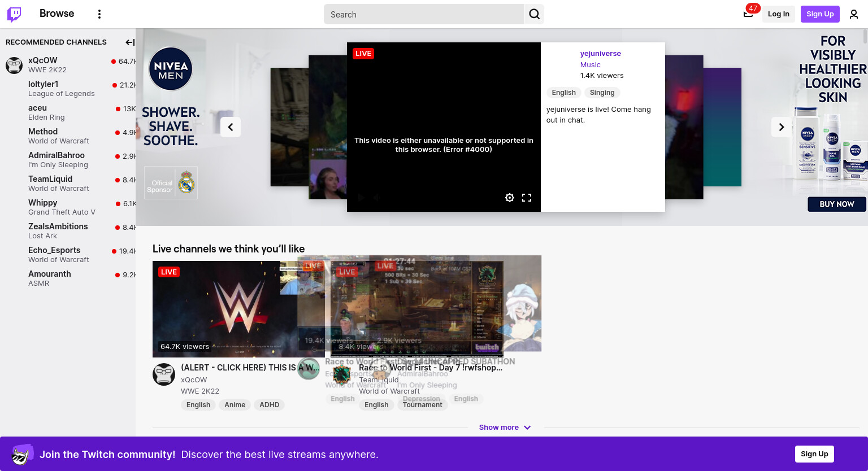
Task: Show previous carousel stream
Action: point(231,127)
